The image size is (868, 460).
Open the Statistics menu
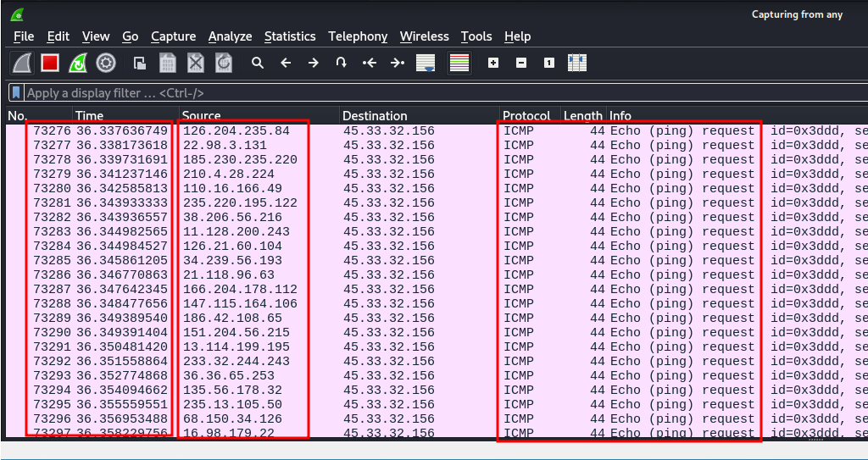[x=290, y=36]
